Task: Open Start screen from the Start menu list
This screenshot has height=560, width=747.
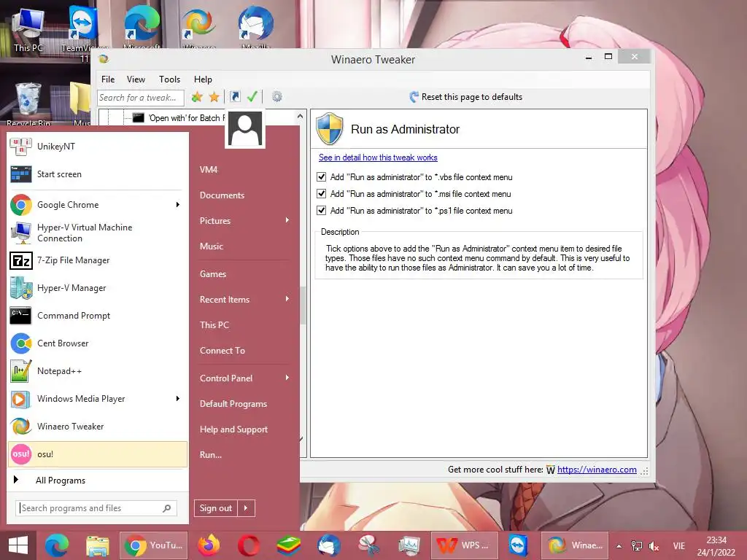Action: point(98,174)
